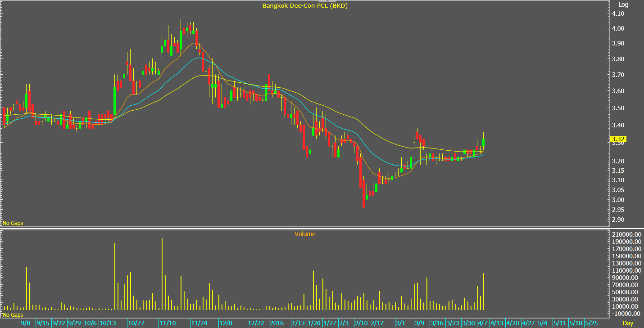Click the 1/27 date marker
The width and height of the screenshot is (644, 328).
(x=330, y=323)
